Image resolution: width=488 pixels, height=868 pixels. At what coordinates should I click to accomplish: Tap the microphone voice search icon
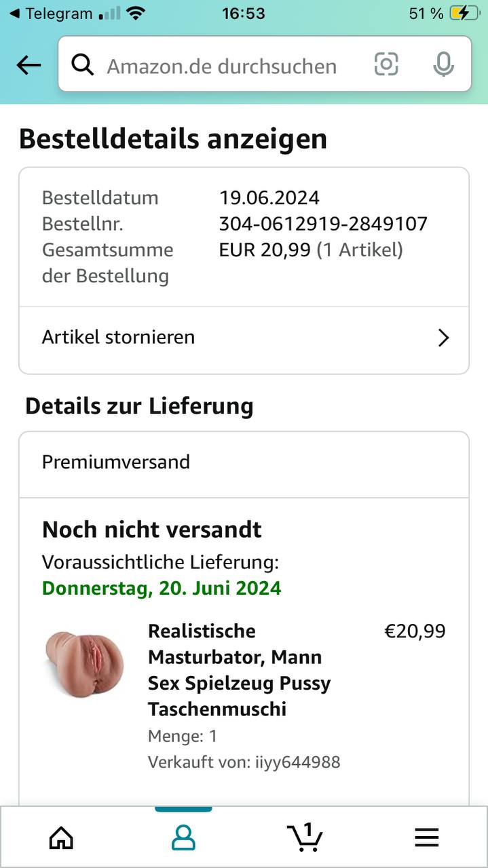tap(443, 64)
